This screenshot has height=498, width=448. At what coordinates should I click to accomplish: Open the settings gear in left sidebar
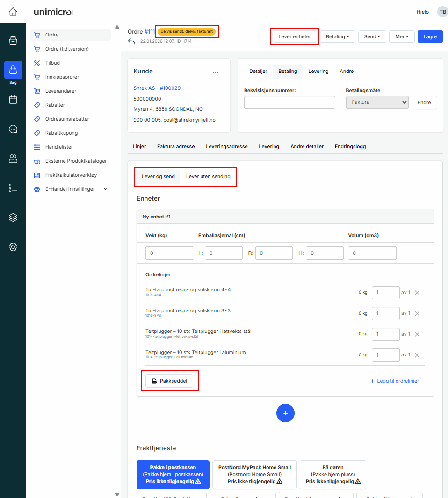(x=13, y=247)
